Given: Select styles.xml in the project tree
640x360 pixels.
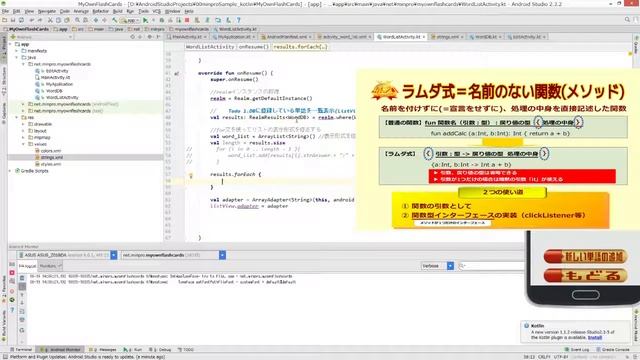Looking at the screenshot, I should tap(51, 164).
